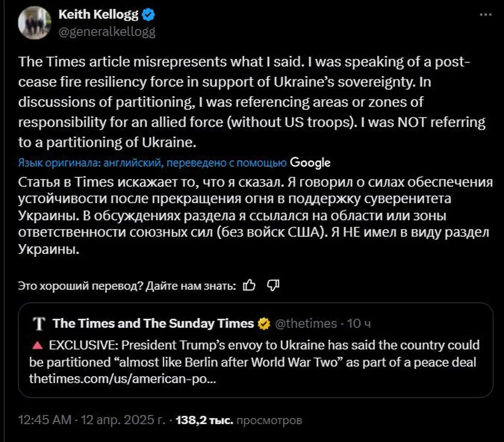The height and width of the screenshot is (442, 504).
Task: Click the 12:45 AM post timestamp
Action: (45, 420)
